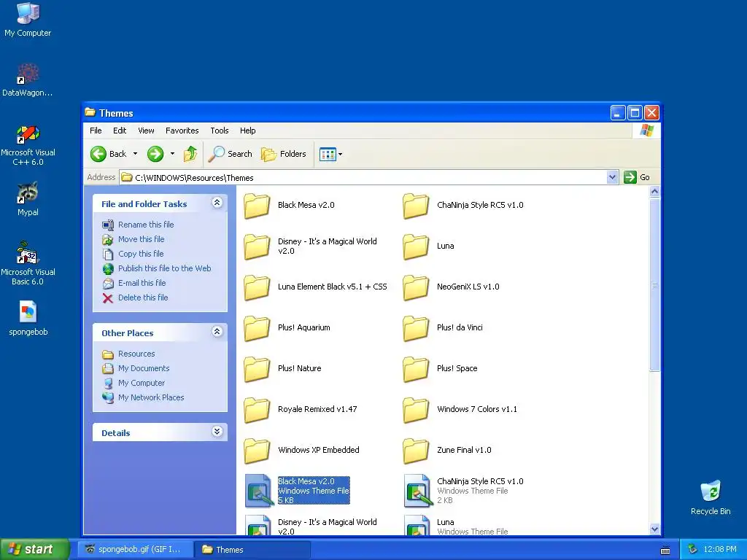Viewport: 747px width, 560px height.
Task: Click the scrollbar up arrow
Action: click(654, 192)
